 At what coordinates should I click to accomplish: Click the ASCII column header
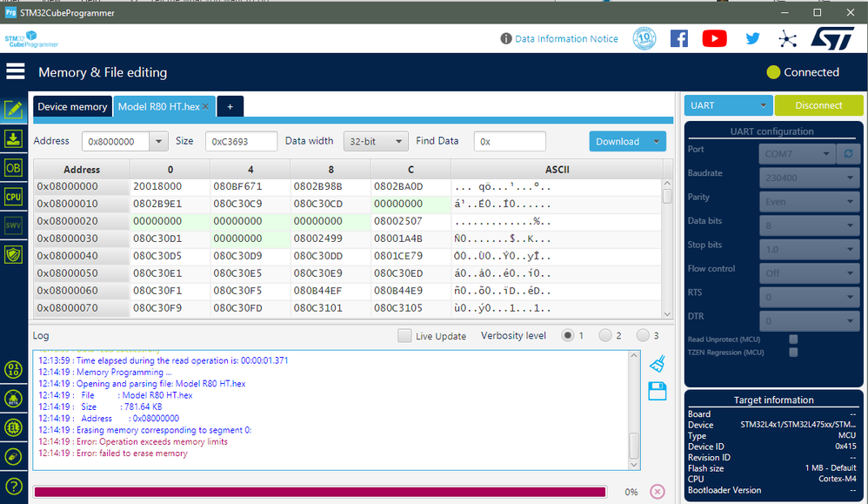pyautogui.click(x=557, y=170)
